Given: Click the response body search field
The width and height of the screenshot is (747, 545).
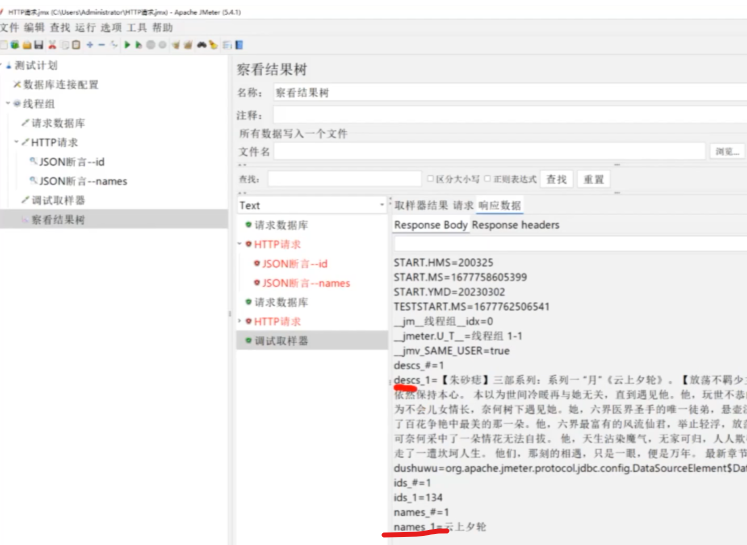Looking at the screenshot, I should pyautogui.click(x=570, y=243).
